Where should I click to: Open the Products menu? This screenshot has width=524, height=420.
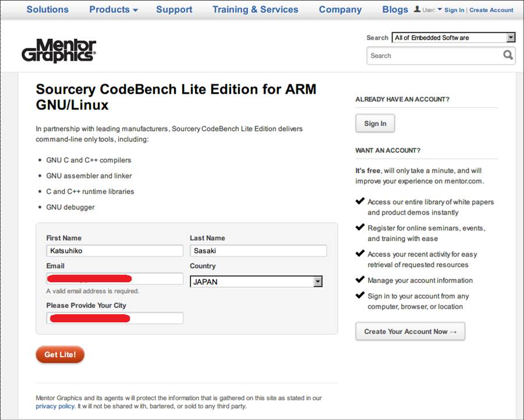[114, 9]
